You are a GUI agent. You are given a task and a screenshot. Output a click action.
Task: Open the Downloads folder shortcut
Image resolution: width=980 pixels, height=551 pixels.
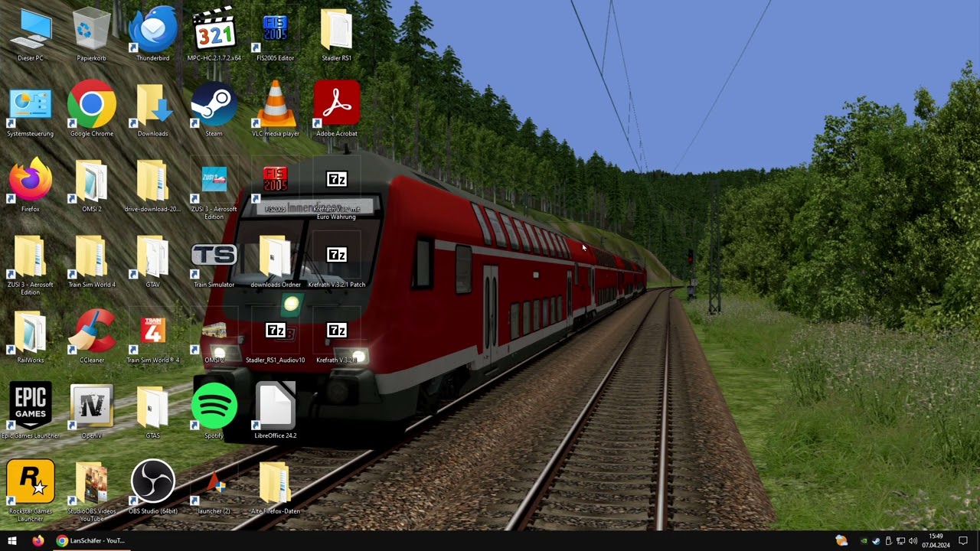153,110
